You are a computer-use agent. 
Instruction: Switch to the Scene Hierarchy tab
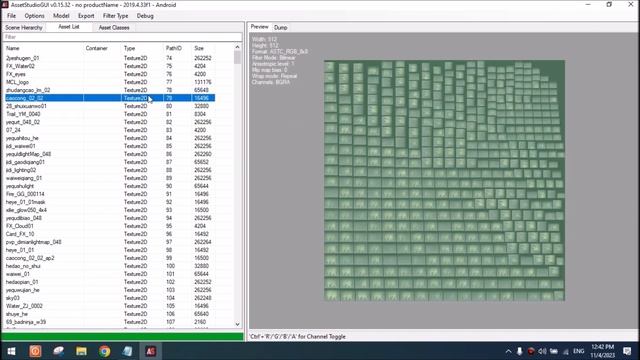click(x=24, y=27)
